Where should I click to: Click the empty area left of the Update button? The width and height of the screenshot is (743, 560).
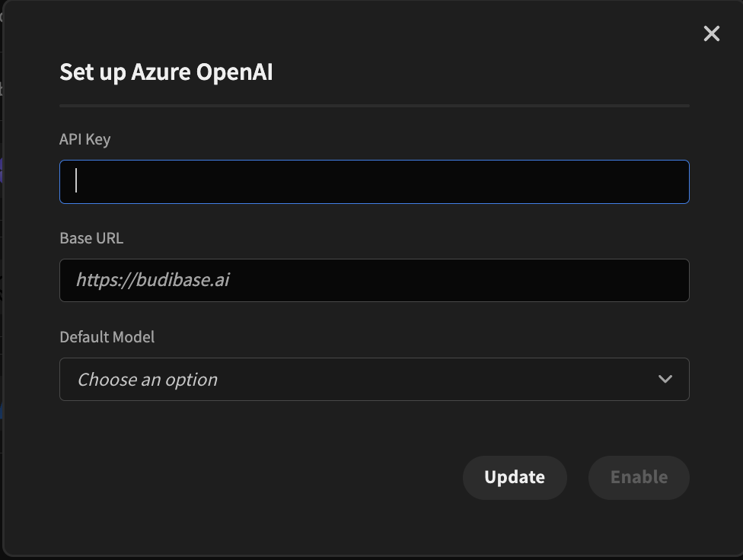tap(259, 478)
